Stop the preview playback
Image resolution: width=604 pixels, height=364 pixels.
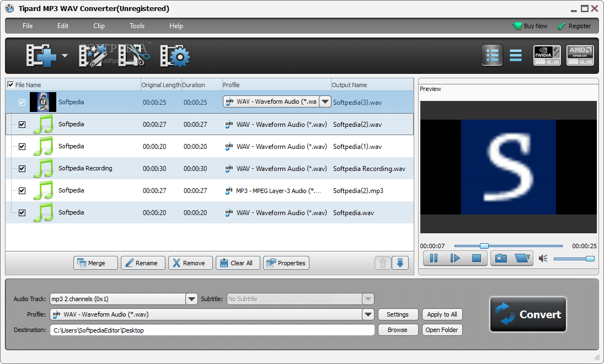coord(477,258)
